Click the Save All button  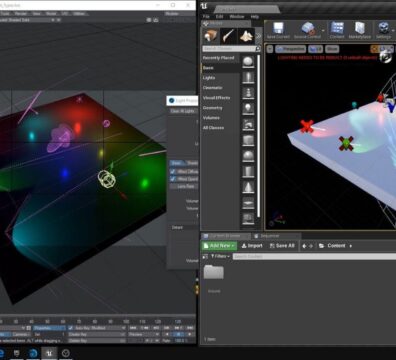click(x=282, y=246)
